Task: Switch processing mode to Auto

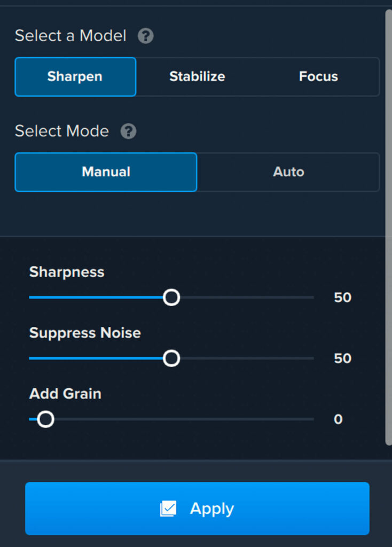Action: click(x=288, y=172)
